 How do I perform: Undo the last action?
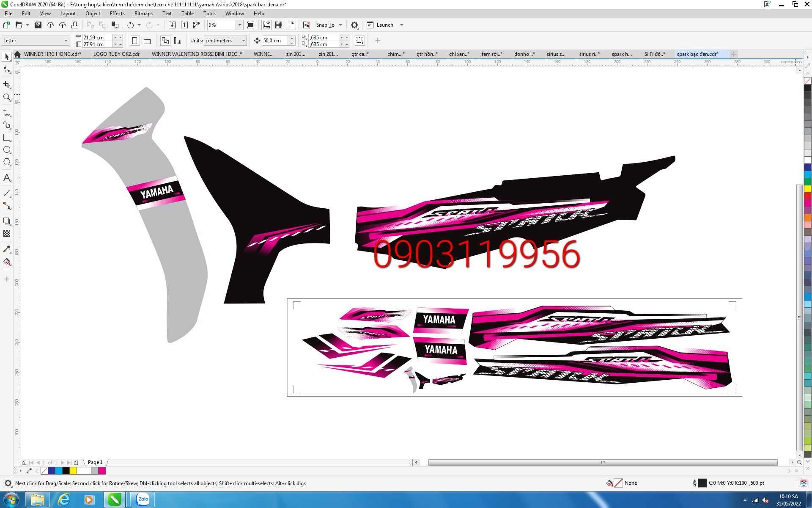[x=131, y=25]
